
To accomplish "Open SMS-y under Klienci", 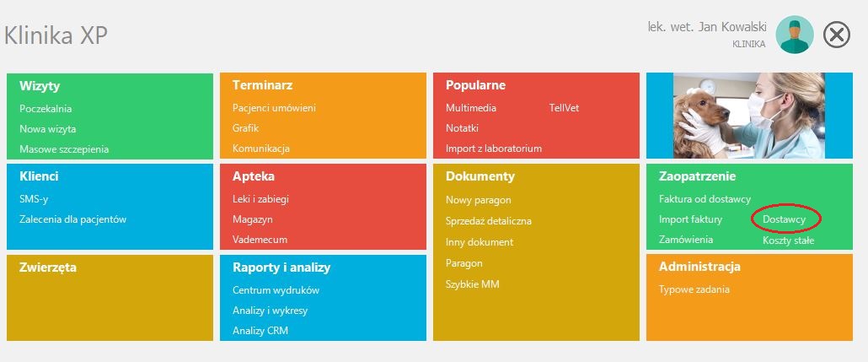I will click(x=34, y=199).
